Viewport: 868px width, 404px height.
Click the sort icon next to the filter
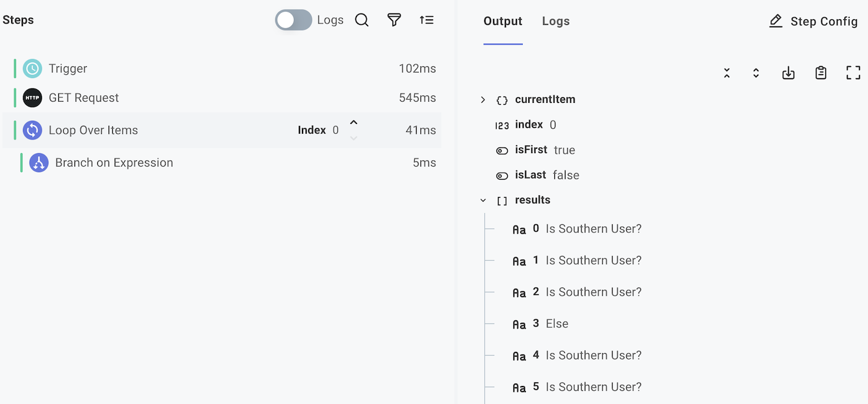pos(427,19)
